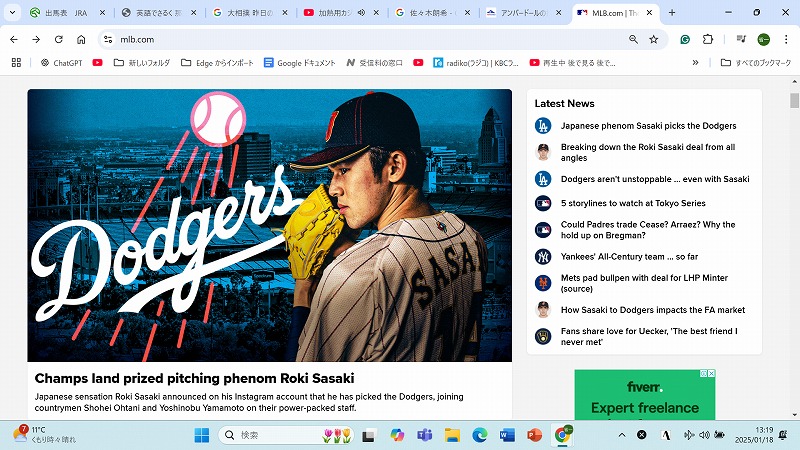The width and height of the screenshot is (800, 450).
Task: Open the weather widget showing 11°C
Action: coord(45,435)
